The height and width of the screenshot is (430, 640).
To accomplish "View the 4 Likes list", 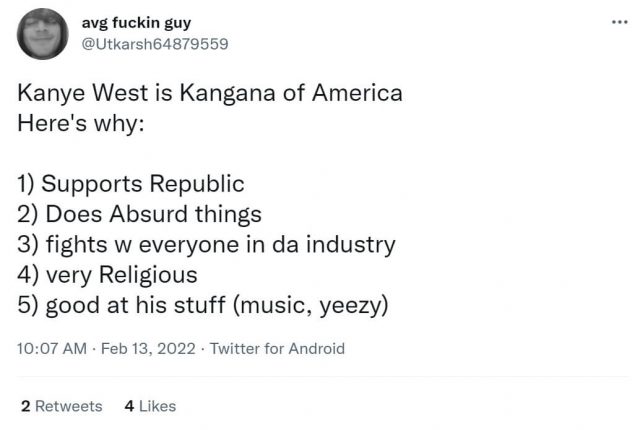I will (150, 406).
